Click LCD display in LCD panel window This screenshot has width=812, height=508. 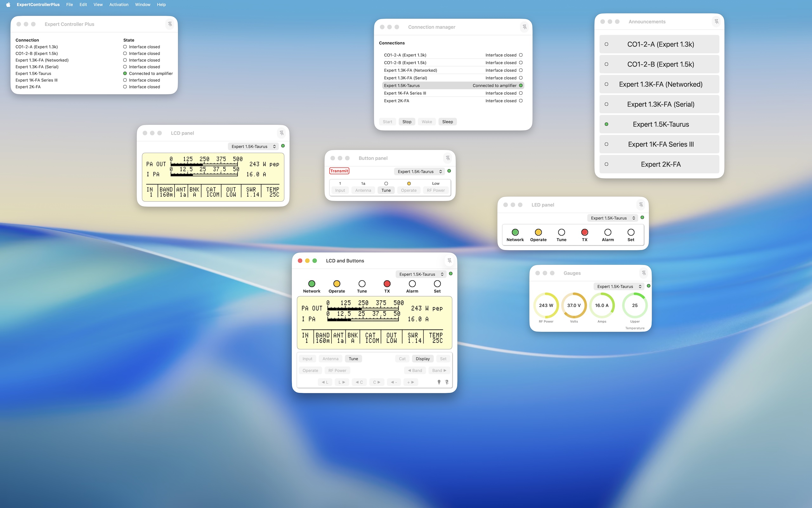[213, 177]
